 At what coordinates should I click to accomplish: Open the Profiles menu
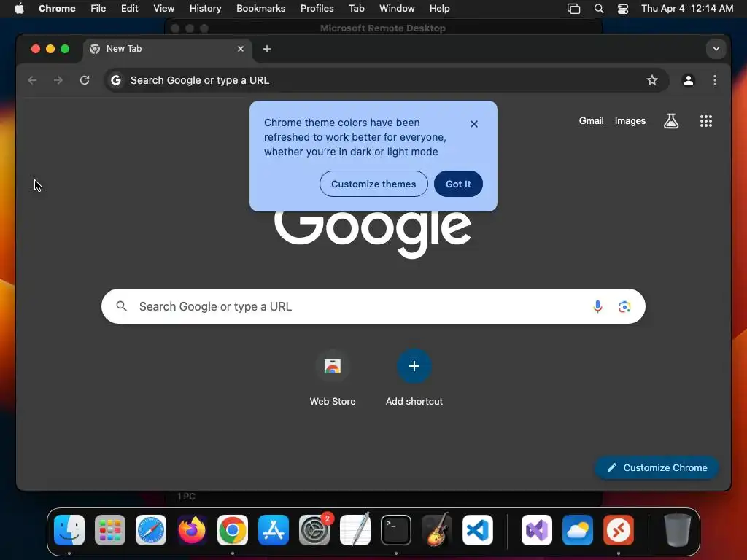(x=317, y=9)
